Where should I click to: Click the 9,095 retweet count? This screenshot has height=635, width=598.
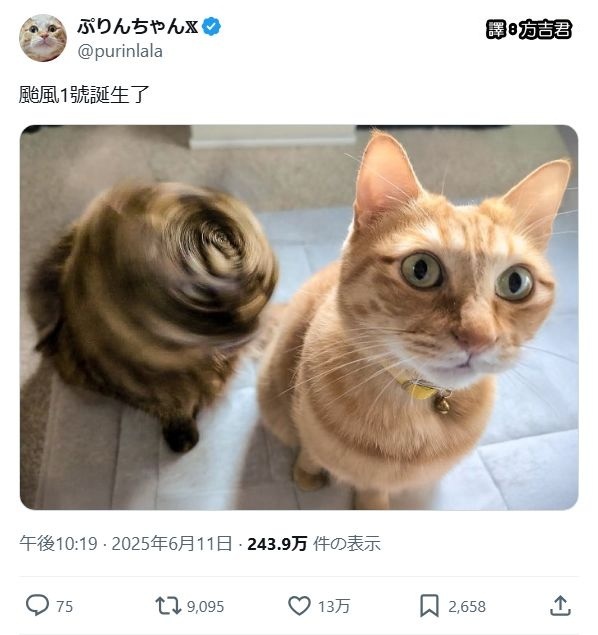click(205, 607)
